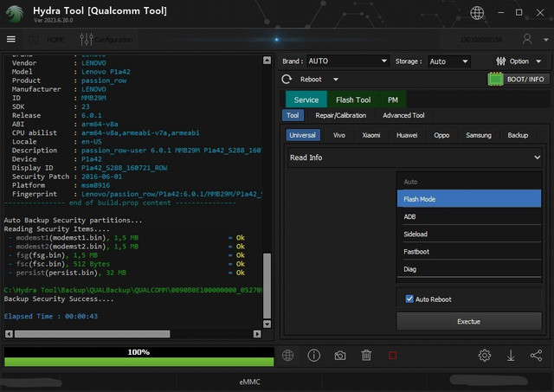Image resolution: width=554 pixels, height=392 pixels.
Task: Expand the Option dropdown arrow
Action: [x=538, y=61]
